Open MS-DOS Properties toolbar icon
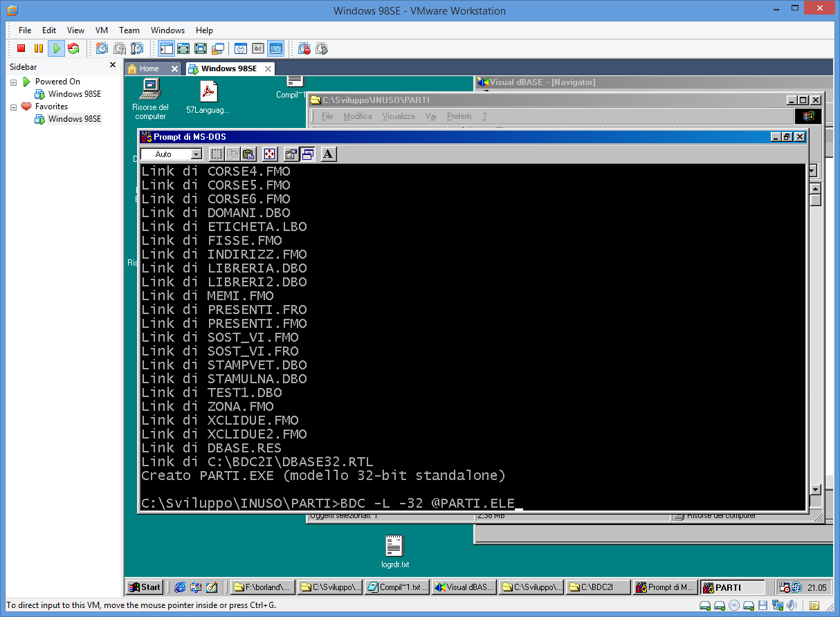The width and height of the screenshot is (840, 617). pos(291,154)
